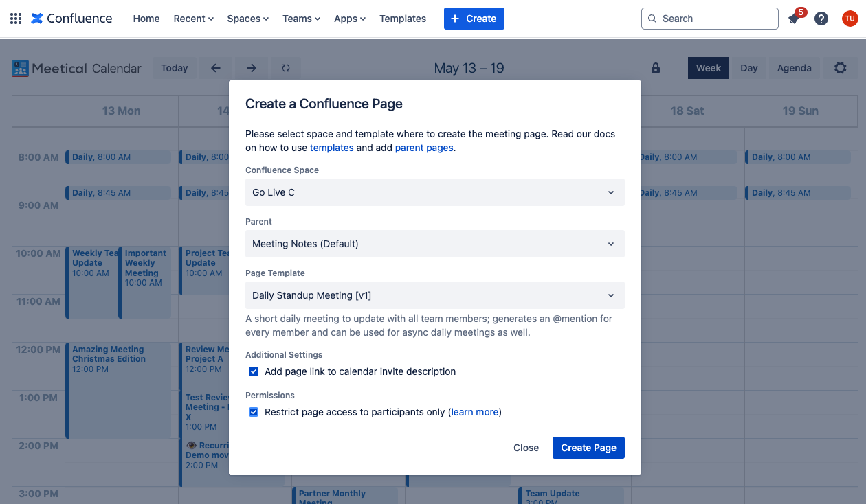Open the 'parent pages' documentation link
866x504 pixels.
click(x=423, y=148)
